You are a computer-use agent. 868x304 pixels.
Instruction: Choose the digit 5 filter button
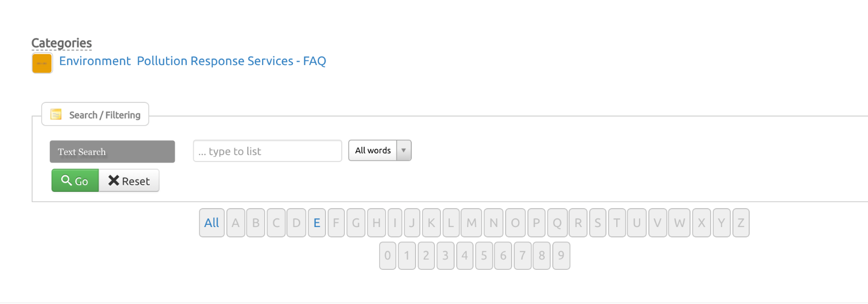coord(484,255)
